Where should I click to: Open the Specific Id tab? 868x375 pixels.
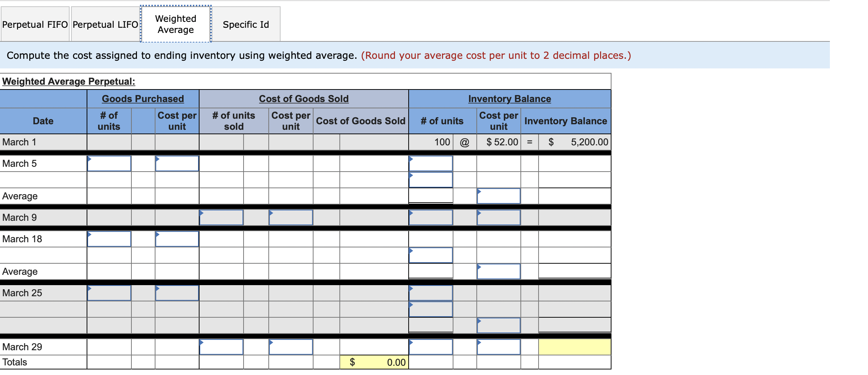246,24
